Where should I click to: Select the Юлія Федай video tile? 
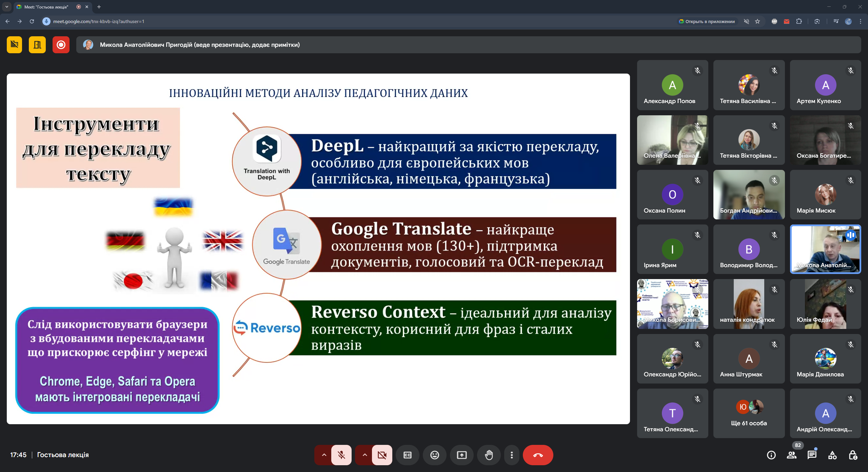point(825,304)
